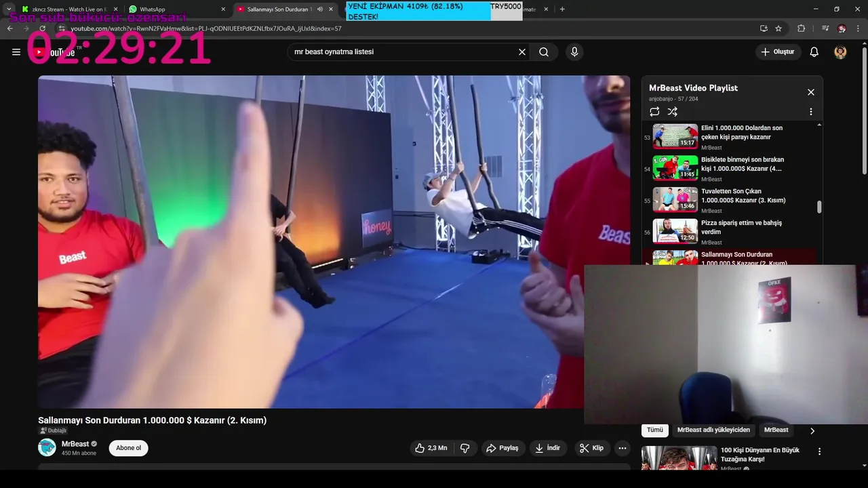Submit search with magnifier icon
This screenshot has width=868, height=488.
(544, 52)
